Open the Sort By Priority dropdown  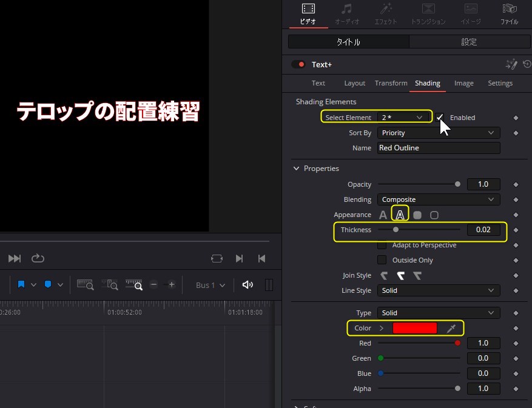(438, 132)
